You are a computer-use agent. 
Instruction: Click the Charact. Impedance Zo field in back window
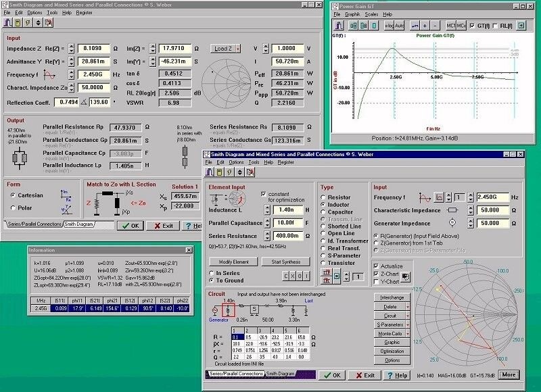coord(94,88)
